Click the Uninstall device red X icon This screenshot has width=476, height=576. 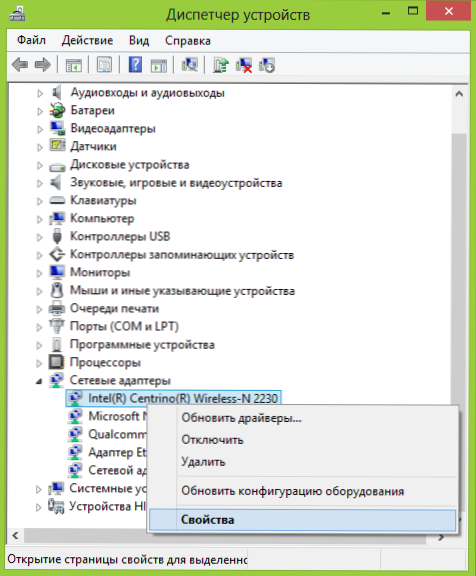pos(244,65)
